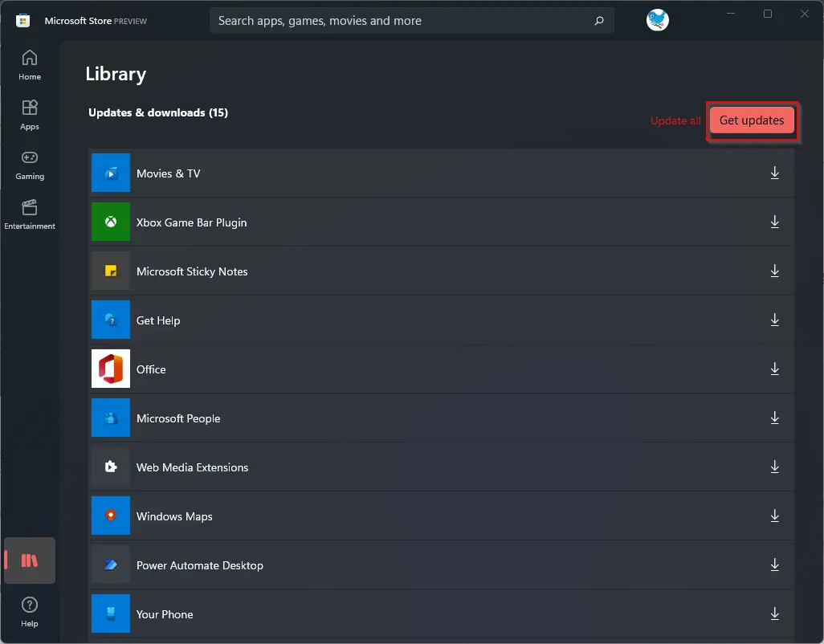Download the Office update
The width and height of the screenshot is (824, 644).
[774, 369]
